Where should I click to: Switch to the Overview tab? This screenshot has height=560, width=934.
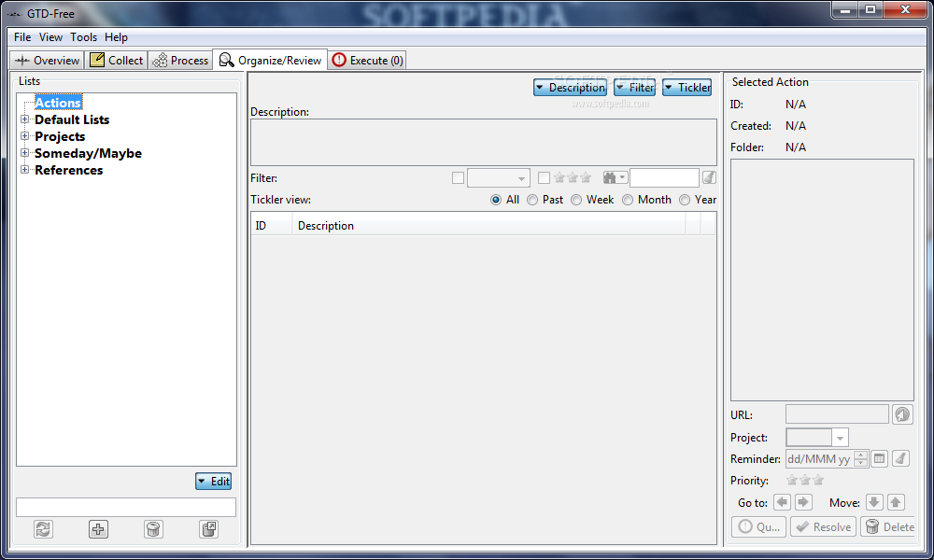click(47, 60)
